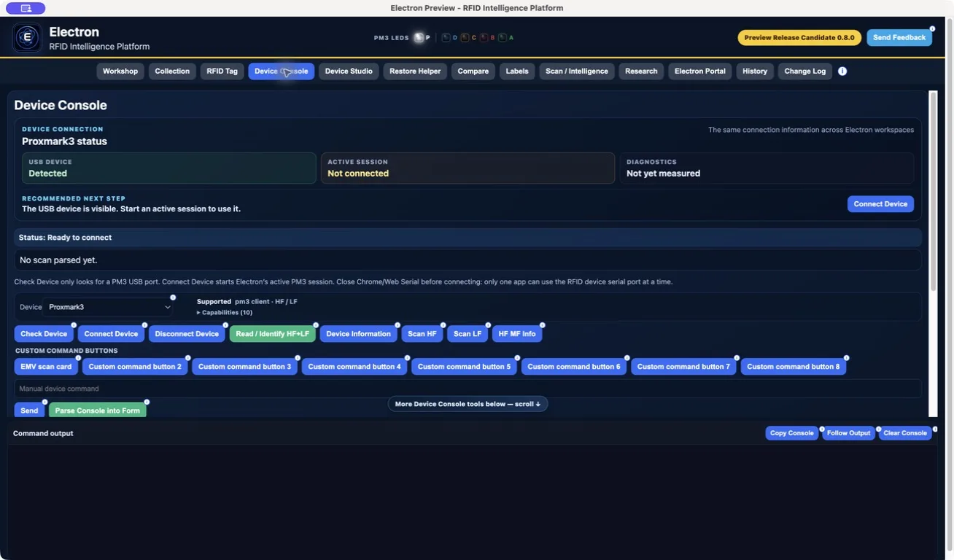The width and height of the screenshot is (954, 560).
Task: Clear the command output with Clear Console
Action: 905,433
